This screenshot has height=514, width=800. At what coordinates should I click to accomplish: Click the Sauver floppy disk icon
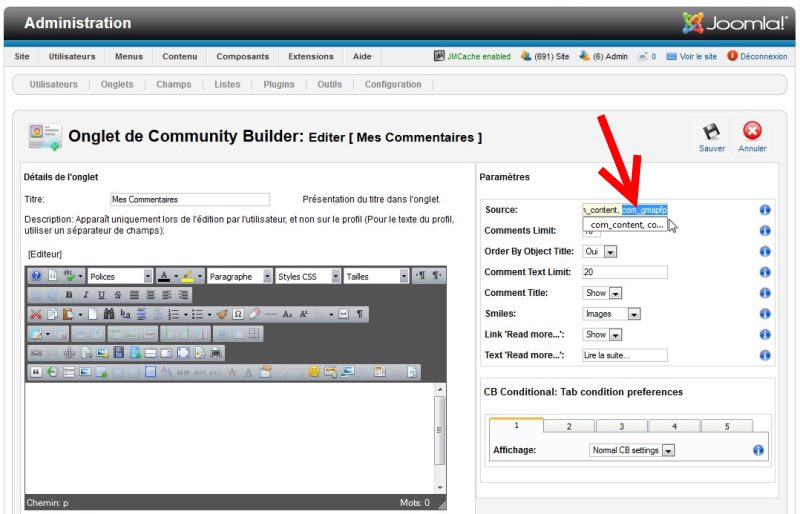point(711,131)
